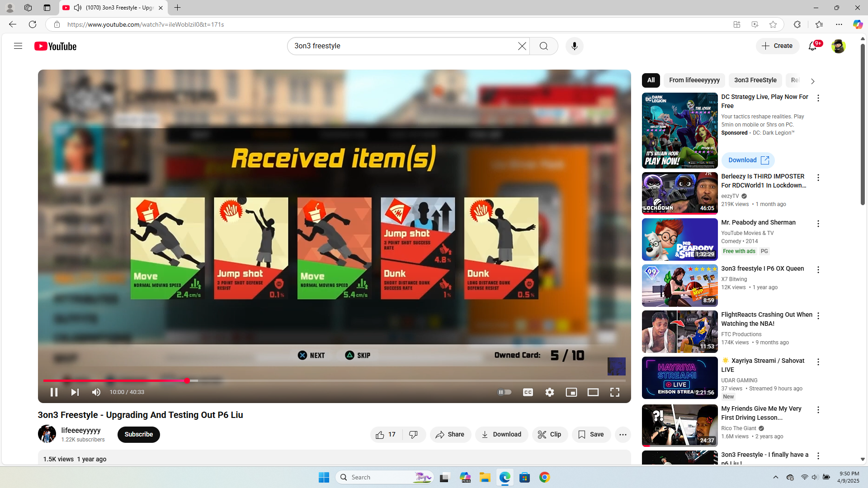Open Microsoft Store from the taskbar
Viewport: 868px width, 488px height.
[x=525, y=477]
